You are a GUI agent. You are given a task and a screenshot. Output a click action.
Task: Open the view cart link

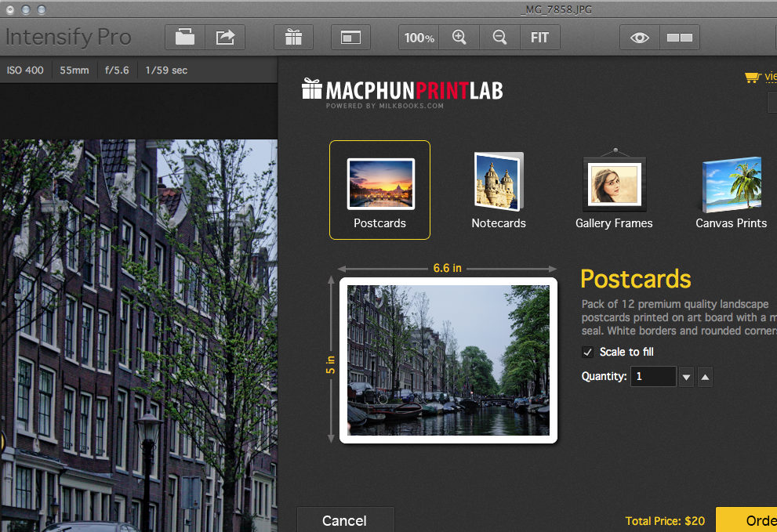click(761, 76)
